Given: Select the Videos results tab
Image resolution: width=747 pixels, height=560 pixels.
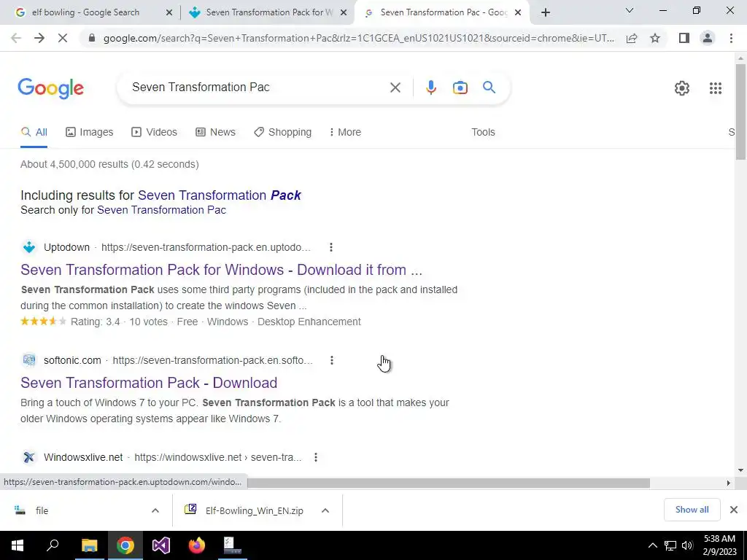Looking at the screenshot, I should click(x=155, y=133).
